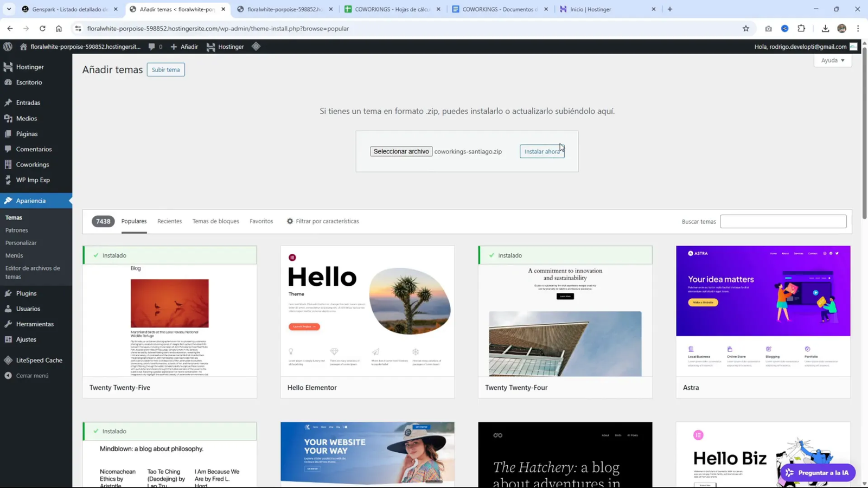Open the Chrome three-dot menu
This screenshot has width=868, height=488.
[858, 29]
